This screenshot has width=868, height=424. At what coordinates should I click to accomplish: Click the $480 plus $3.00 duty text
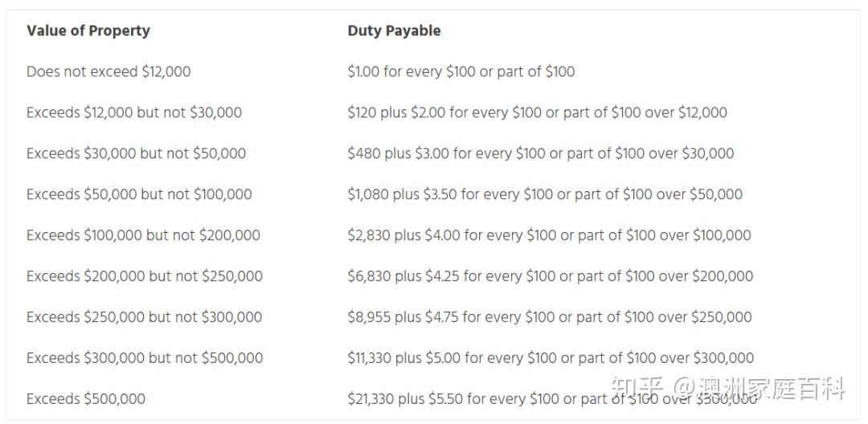click(x=541, y=153)
